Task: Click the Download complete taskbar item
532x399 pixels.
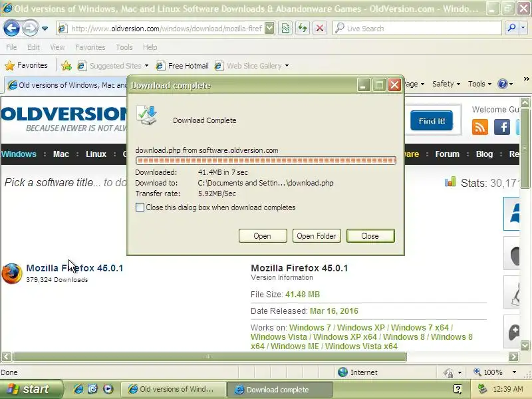Action: click(x=279, y=390)
